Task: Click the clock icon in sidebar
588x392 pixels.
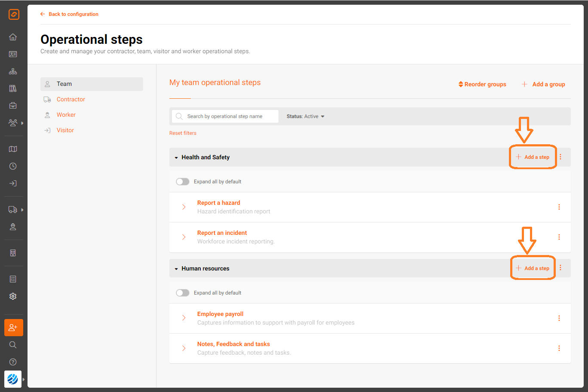Action: [13, 166]
